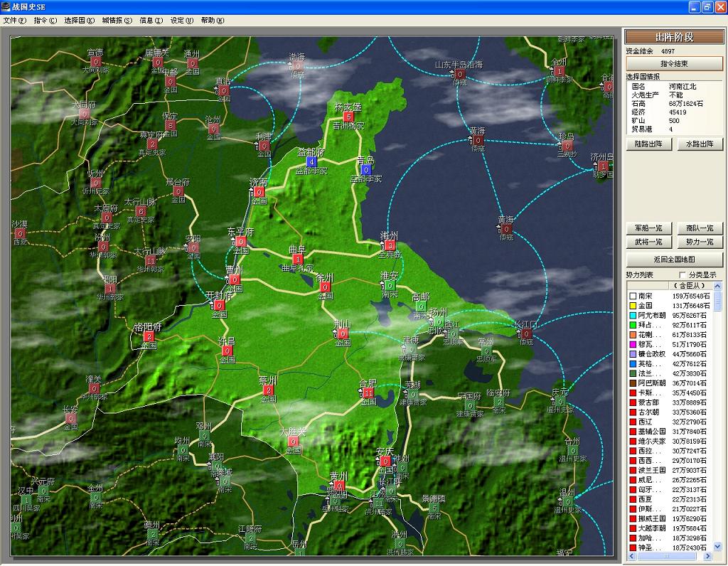
Task: Click the yellow swatch beside 金国
Action: (632, 306)
